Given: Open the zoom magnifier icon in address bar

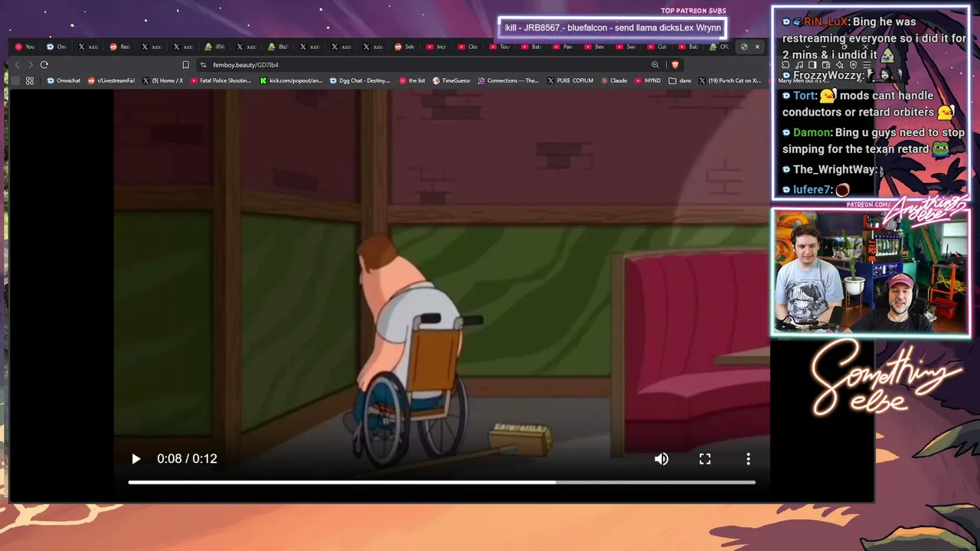Looking at the screenshot, I should pos(655,65).
